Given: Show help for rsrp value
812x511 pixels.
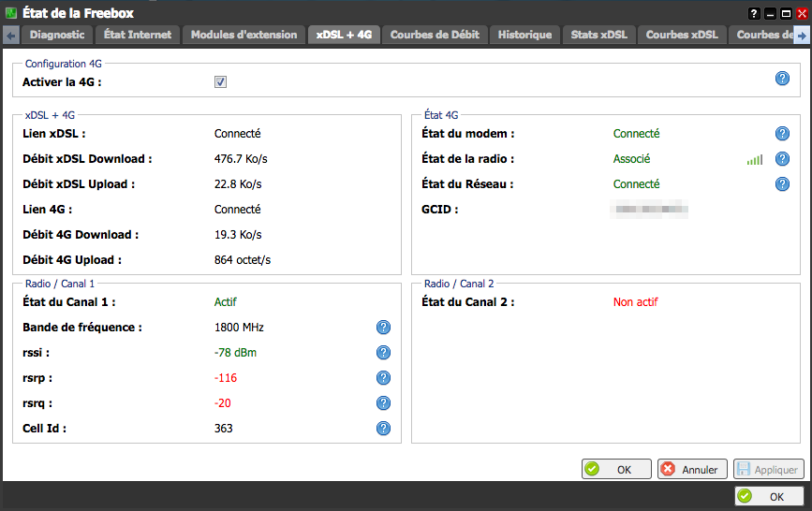Looking at the screenshot, I should click(383, 378).
